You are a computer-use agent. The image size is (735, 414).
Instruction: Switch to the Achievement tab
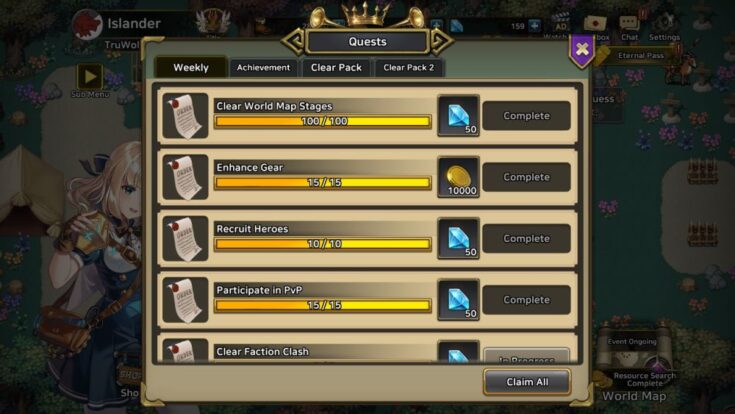click(263, 68)
